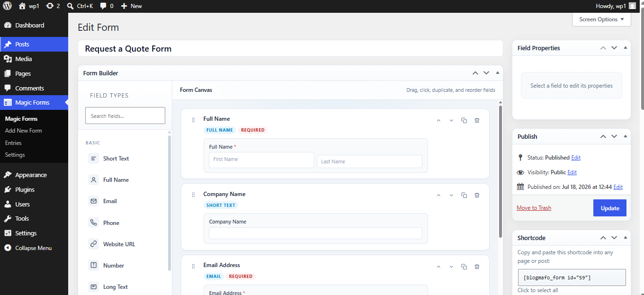Open Appearance in the admin menu
This screenshot has height=295, width=644.
tap(34, 175)
